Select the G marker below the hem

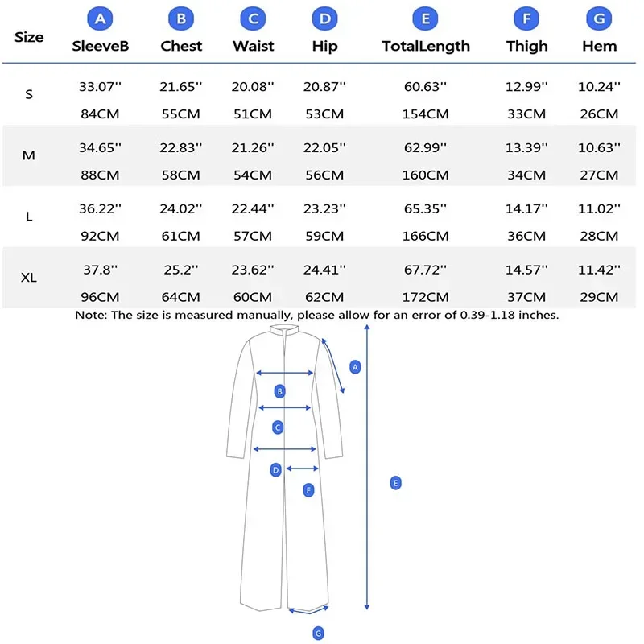pyautogui.click(x=318, y=633)
